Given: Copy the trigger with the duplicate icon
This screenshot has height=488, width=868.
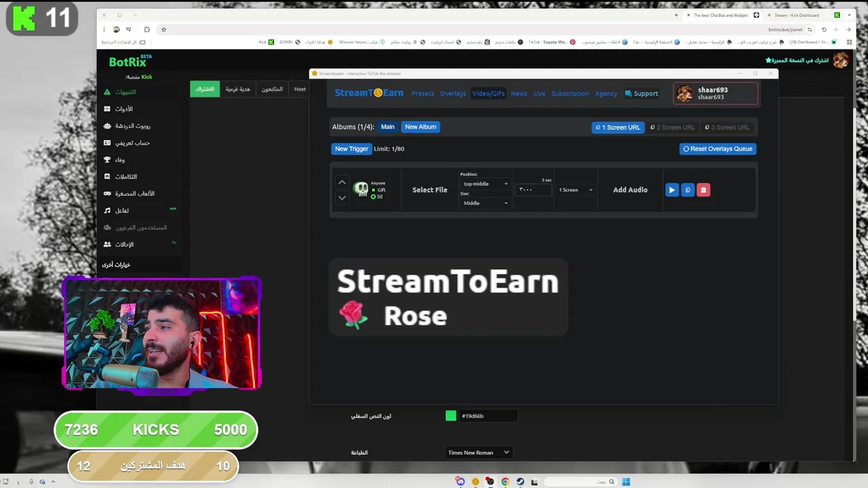Looking at the screenshot, I should point(688,190).
